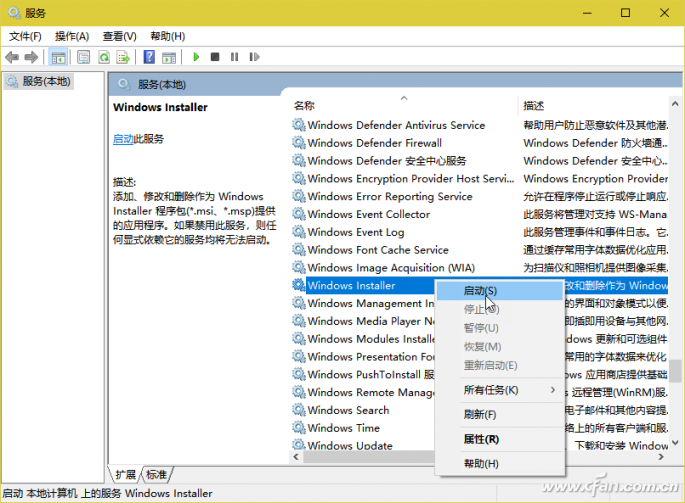Image resolution: width=685 pixels, height=503 pixels.
Task: Select the Windows Update row
Action: click(363, 445)
